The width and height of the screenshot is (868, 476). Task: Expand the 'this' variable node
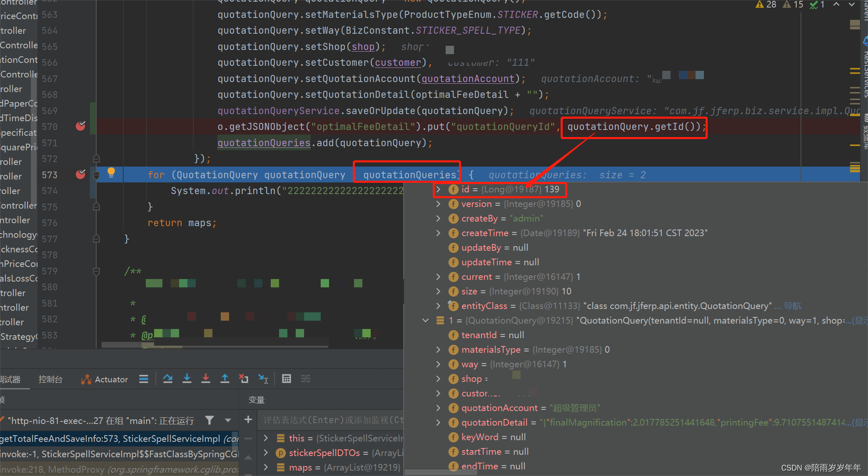(x=266, y=438)
